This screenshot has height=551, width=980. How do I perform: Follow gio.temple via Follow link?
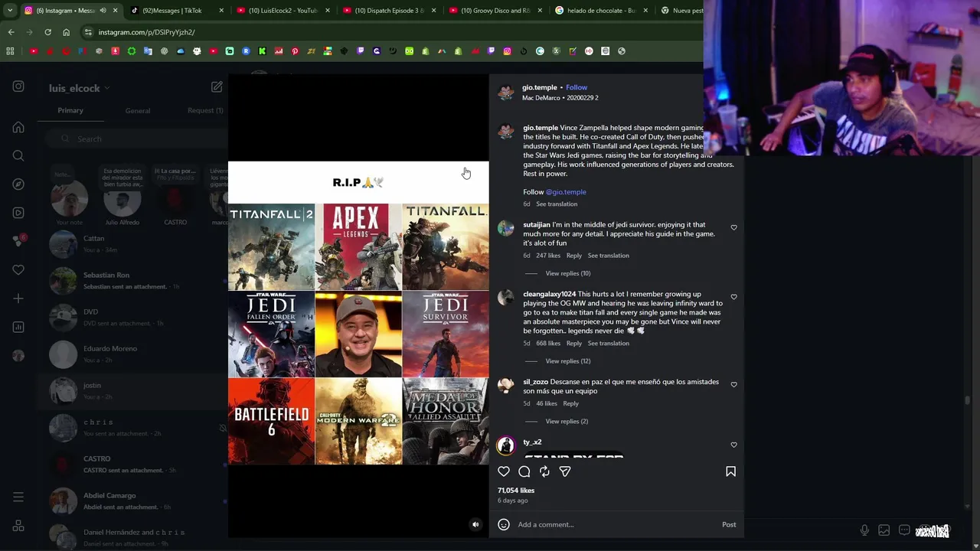click(x=577, y=87)
